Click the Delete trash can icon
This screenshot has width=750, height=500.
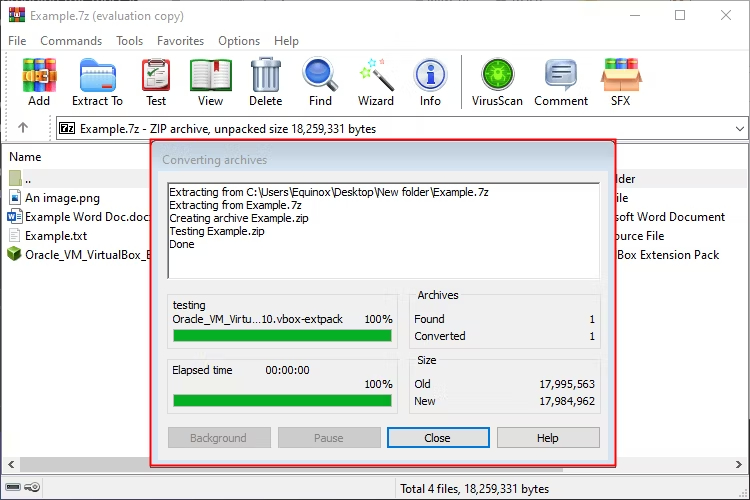pyautogui.click(x=265, y=75)
